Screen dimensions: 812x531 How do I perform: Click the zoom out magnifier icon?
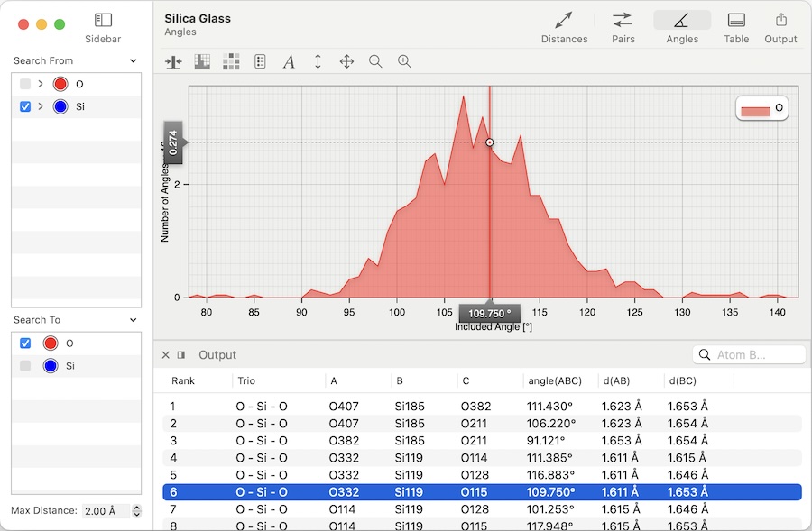point(375,61)
